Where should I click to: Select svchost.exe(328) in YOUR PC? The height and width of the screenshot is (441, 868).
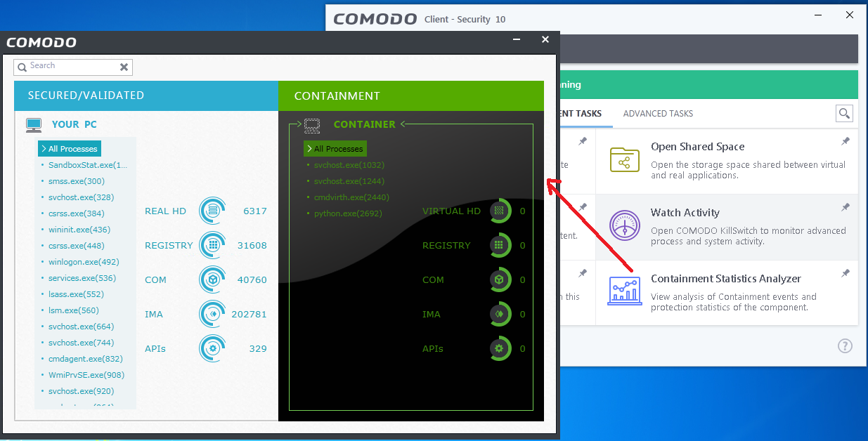pos(81,197)
